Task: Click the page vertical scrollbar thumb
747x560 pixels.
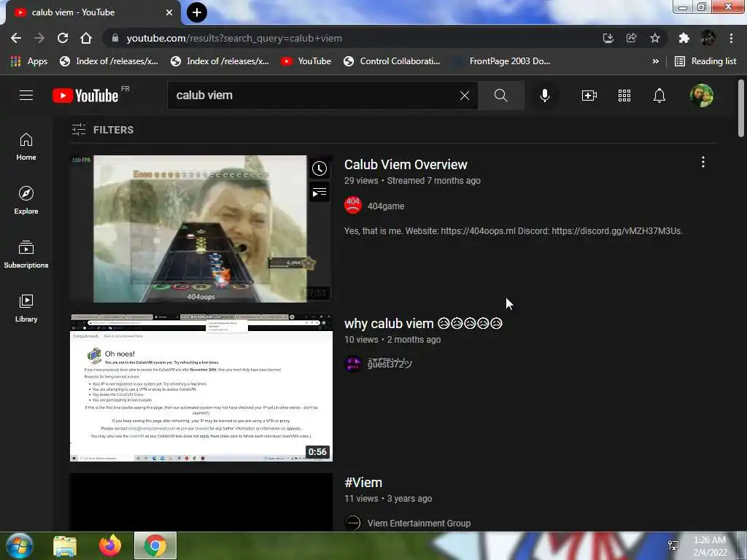Action: (x=741, y=109)
